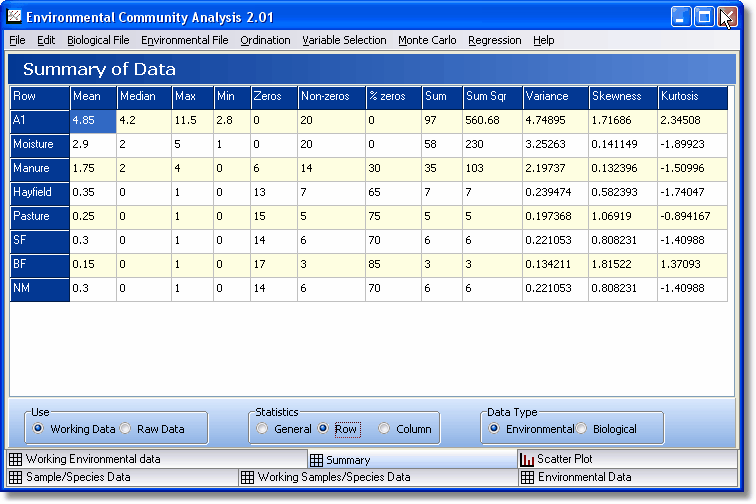Image resolution: width=756 pixels, height=504 pixels.
Task: Switch to Working Environmental data tab
Action: (157, 459)
